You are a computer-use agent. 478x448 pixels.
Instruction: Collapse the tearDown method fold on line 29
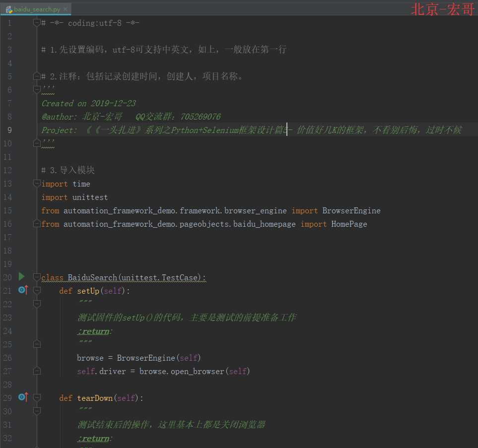[37, 397]
